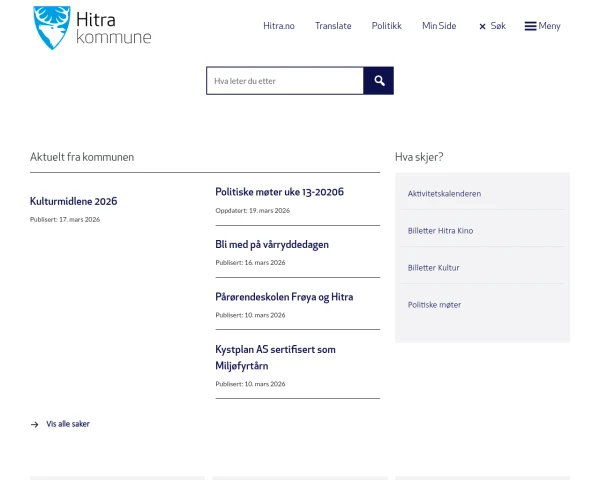The image size is (600, 480).
Task: Open Aktivitetskalenderen in Hva skjer panel
Action: click(444, 193)
